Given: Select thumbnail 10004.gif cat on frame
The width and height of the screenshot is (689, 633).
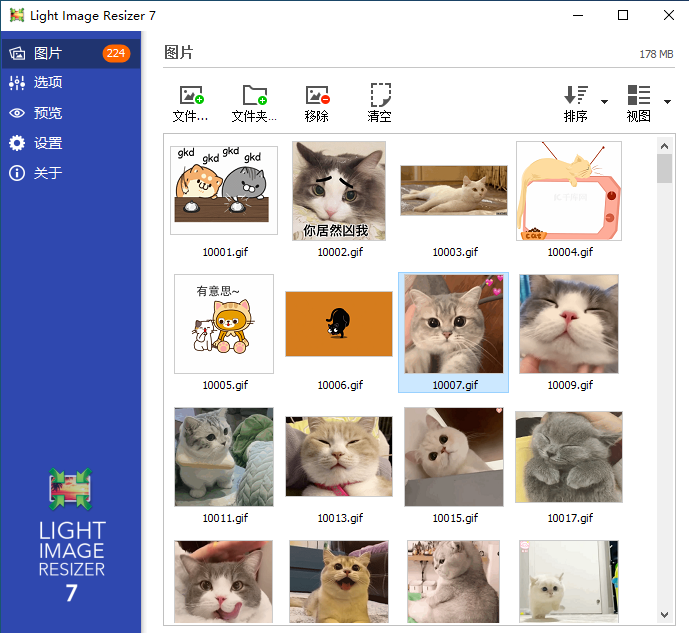Looking at the screenshot, I should (569, 191).
